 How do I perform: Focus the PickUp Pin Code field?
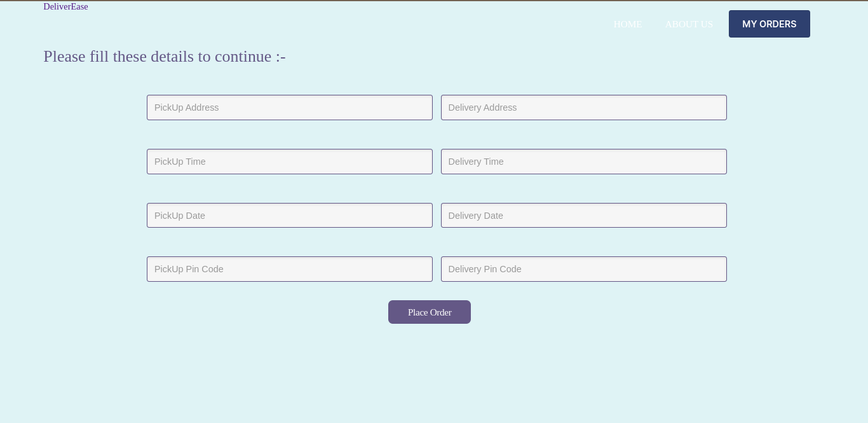tap(290, 269)
